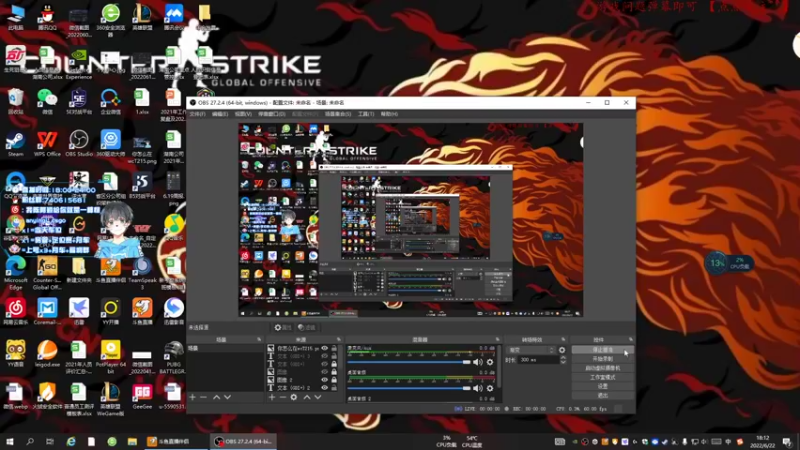Mute the first mixer audio channel speaker
The image size is (800, 450).
tap(478, 362)
